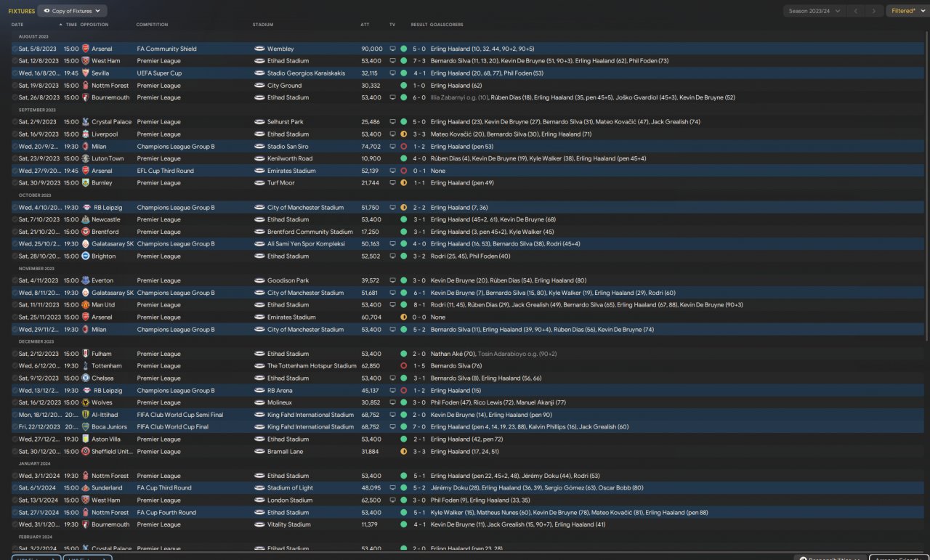Sort fixtures by the DATE column header

[x=17, y=25]
